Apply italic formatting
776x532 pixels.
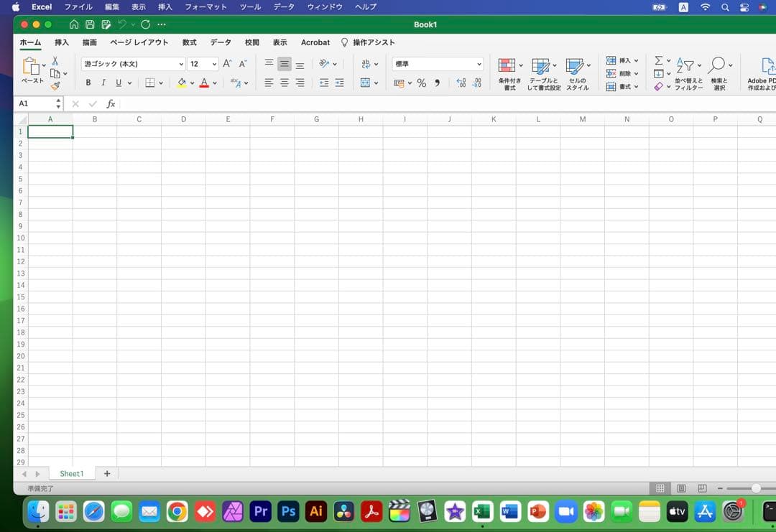click(x=103, y=83)
